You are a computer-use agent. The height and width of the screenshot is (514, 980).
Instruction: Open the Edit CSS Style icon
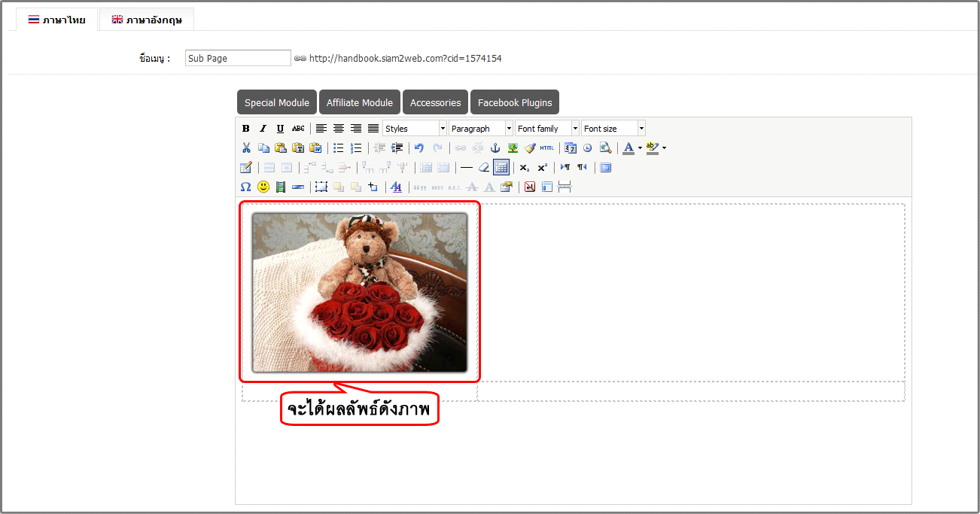coord(397,187)
